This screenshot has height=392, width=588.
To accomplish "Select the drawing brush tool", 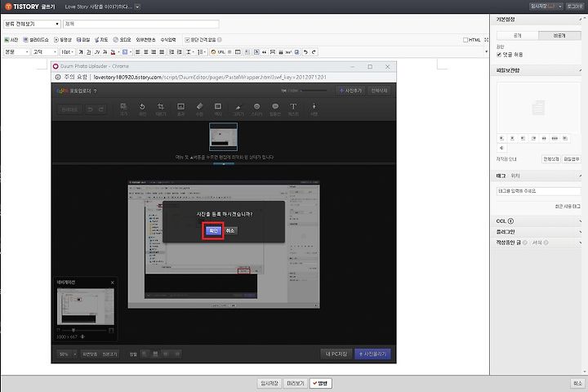I will tap(238, 109).
